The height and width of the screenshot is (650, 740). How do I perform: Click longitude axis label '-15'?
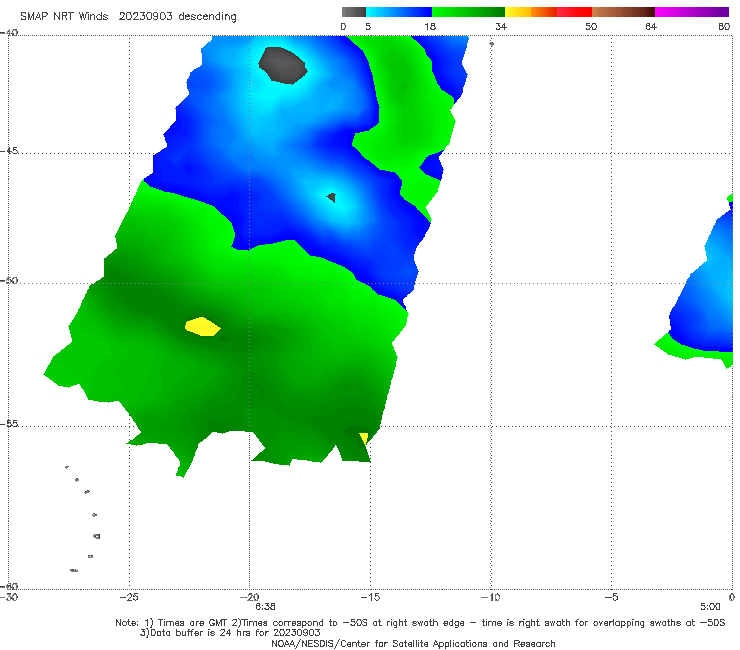click(x=370, y=597)
